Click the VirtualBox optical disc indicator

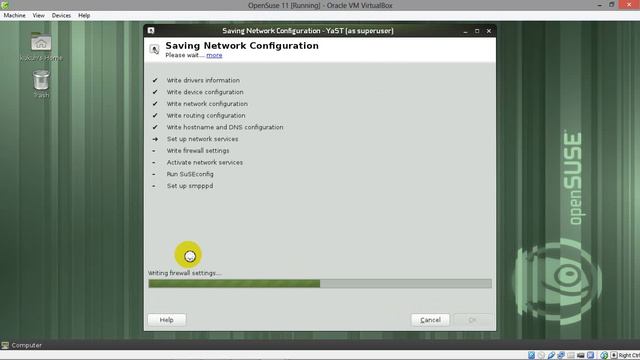(541, 356)
